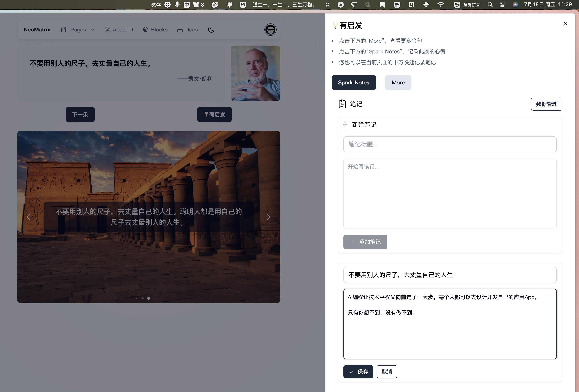Open Spark Notes section
Viewport: 579px width, 392px height.
(353, 83)
